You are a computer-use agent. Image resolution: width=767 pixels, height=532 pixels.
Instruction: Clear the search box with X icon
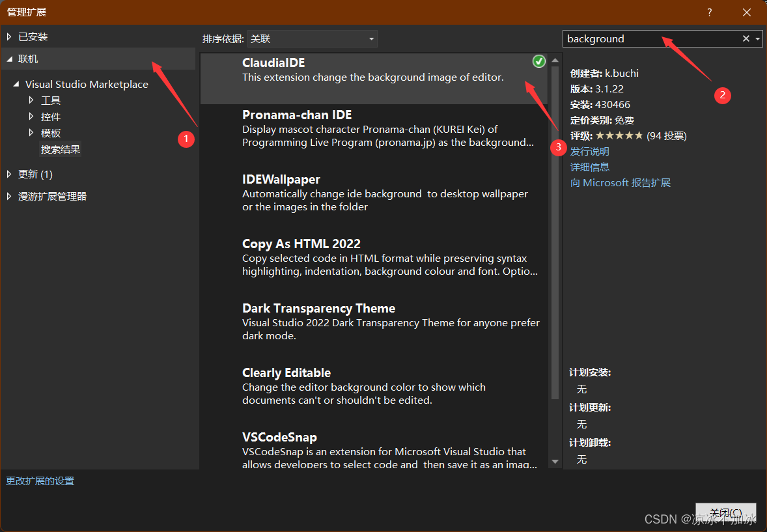pos(746,38)
